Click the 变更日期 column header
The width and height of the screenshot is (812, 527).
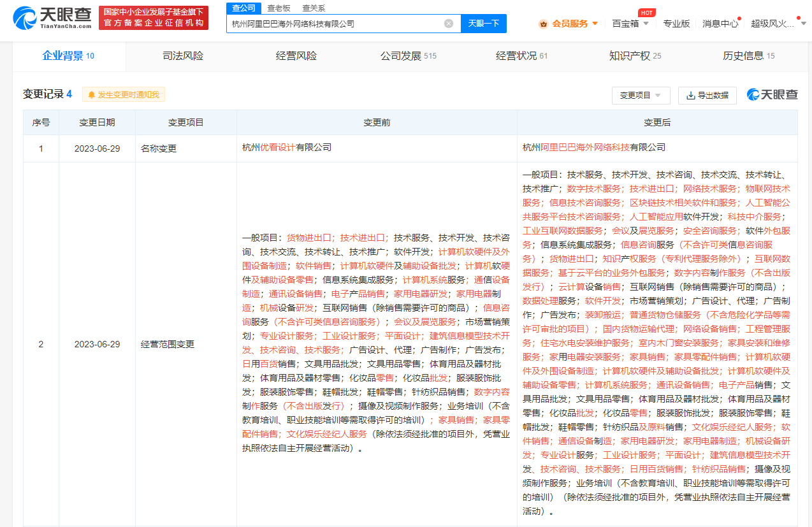(x=97, y=122)
